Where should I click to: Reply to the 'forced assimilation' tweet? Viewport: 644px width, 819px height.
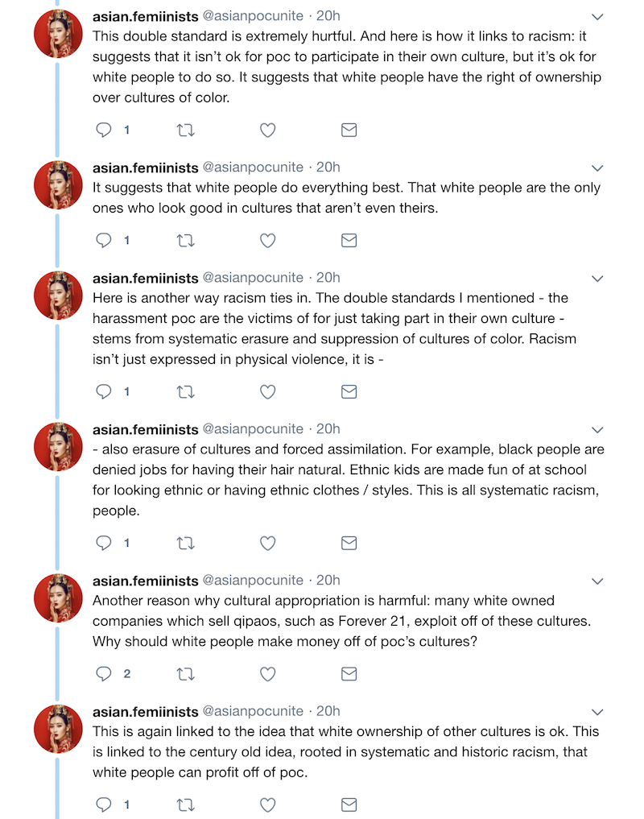click(x=104, y=543)
